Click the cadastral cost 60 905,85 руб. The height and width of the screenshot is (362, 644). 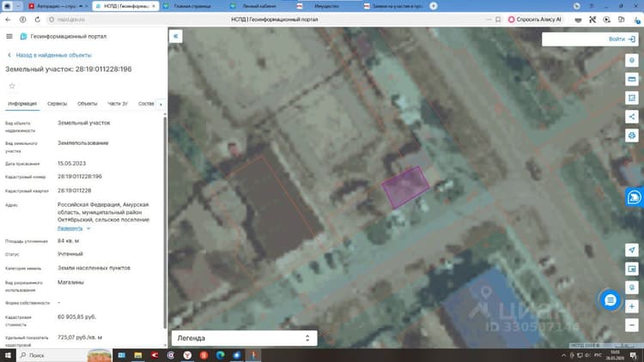[76, 317]
